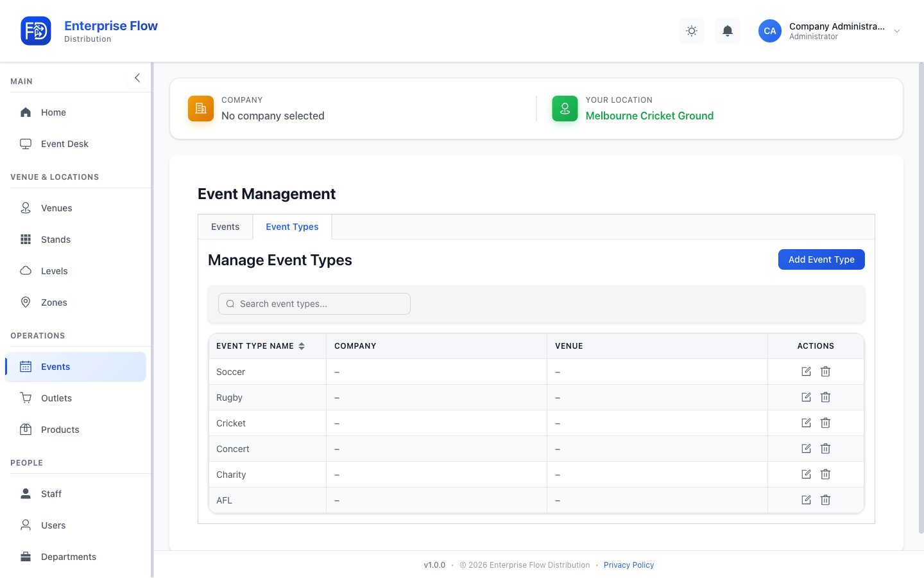Click the green location pin icon
This screenshot has height=578, width=924.
tap(565, 109)
